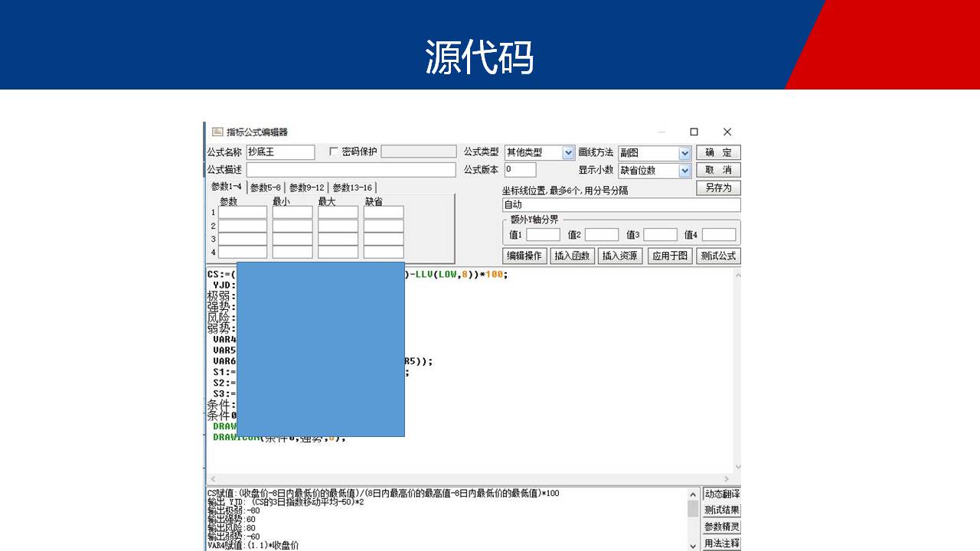The height and width of the screenshot is (551, 980).
Task: Click row 1 缺省 field
Action: tap(384, 213)
